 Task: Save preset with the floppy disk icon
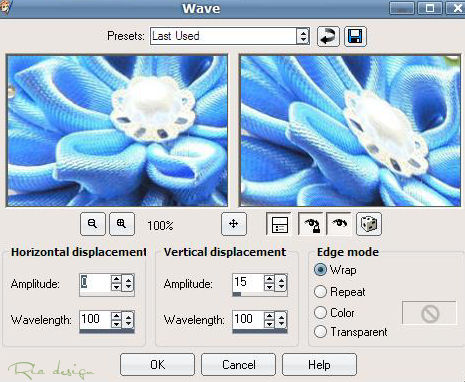pyautogui.click(x=355, y=36)
